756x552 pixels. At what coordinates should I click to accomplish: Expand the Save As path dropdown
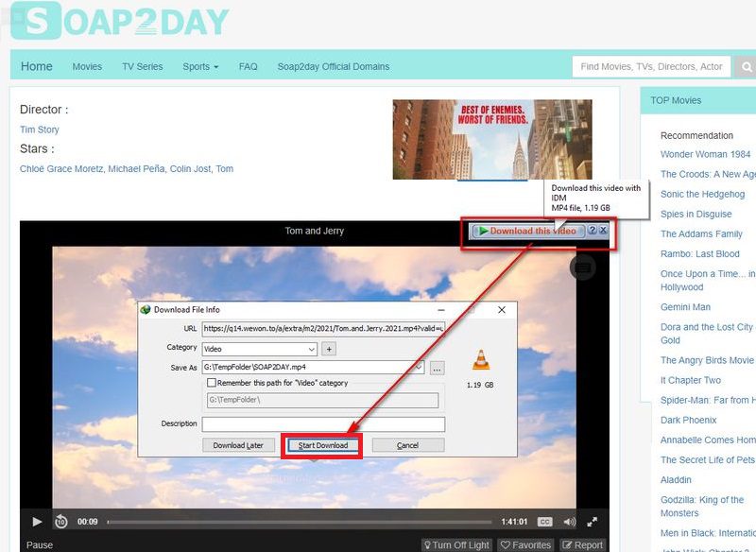419,367
